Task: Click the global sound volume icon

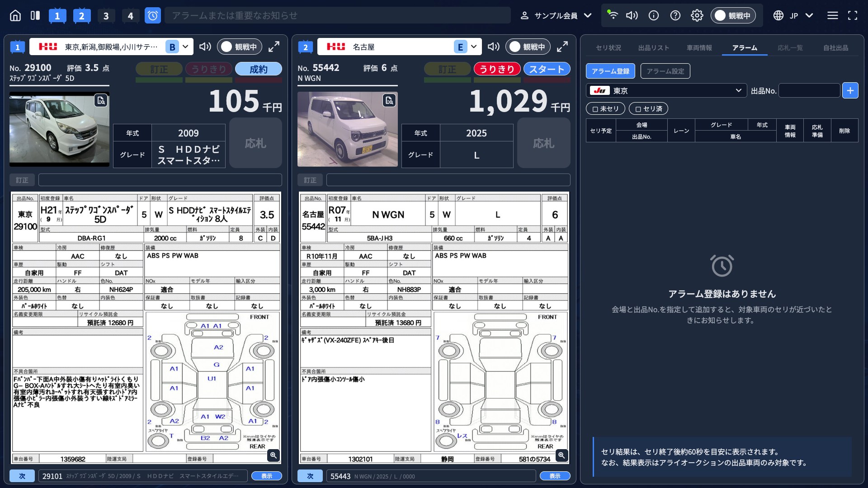Action: pyautogui.click(x=632, y=15)
